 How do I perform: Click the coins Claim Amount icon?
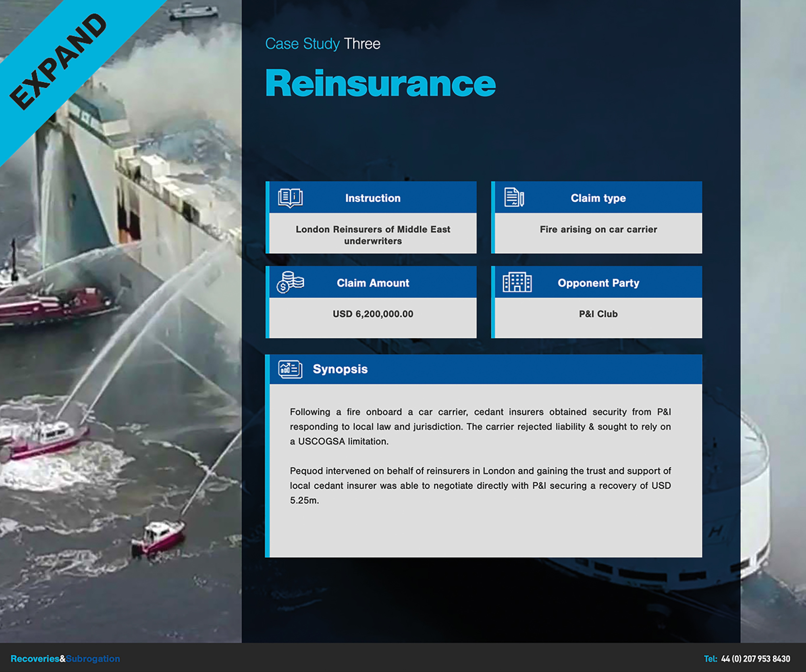(290, 282)
